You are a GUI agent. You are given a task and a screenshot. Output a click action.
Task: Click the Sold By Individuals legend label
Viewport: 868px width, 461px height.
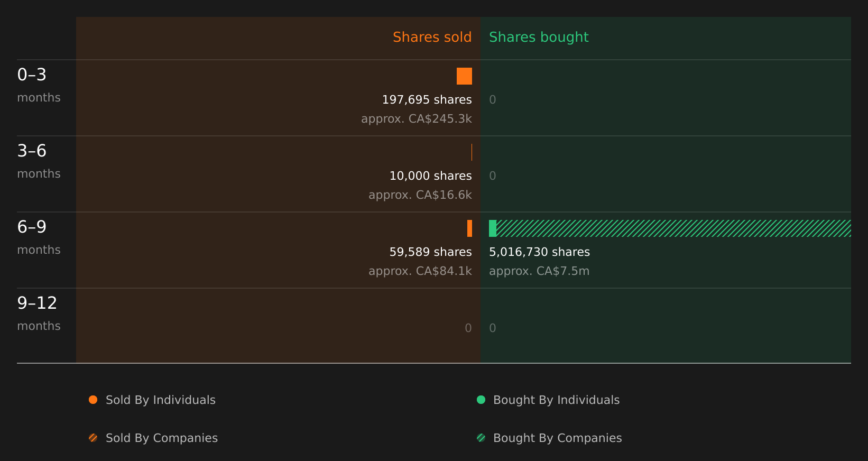[x=161, y=400]
